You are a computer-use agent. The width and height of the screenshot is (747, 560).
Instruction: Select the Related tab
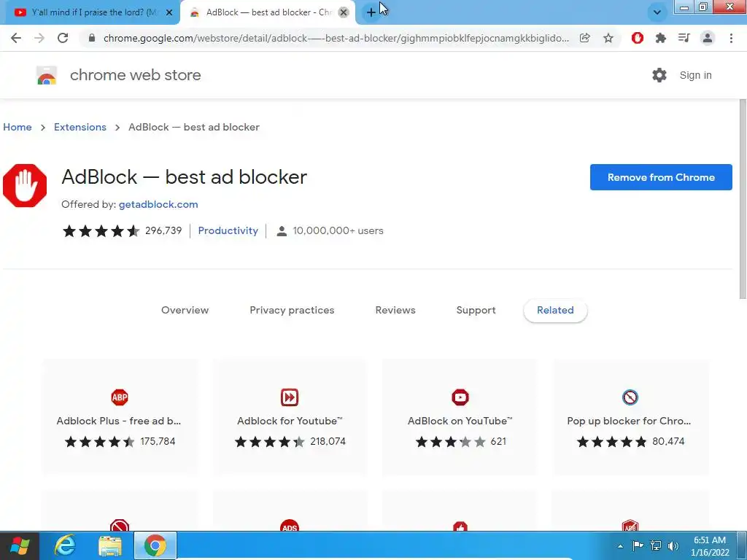click(x=555, y=310)
